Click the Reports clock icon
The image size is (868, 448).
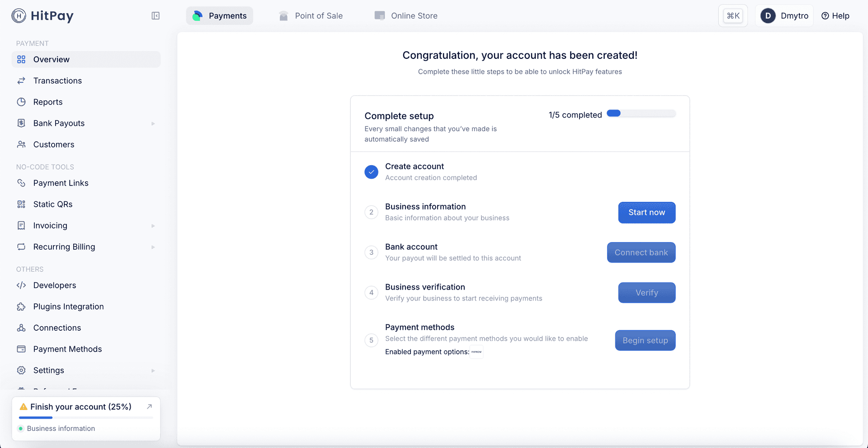coord(22,102)
